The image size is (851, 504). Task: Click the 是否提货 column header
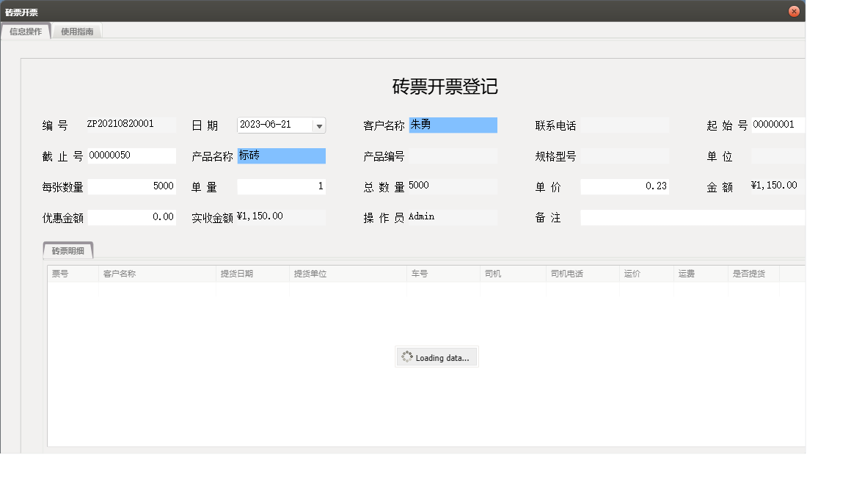coord(753,274)
